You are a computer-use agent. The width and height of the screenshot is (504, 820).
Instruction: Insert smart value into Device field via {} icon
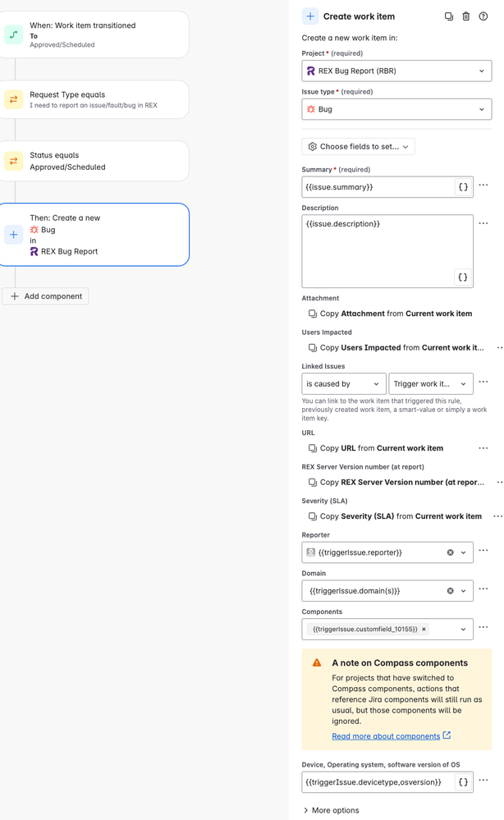pyautogui.click(x=463, y=782)
